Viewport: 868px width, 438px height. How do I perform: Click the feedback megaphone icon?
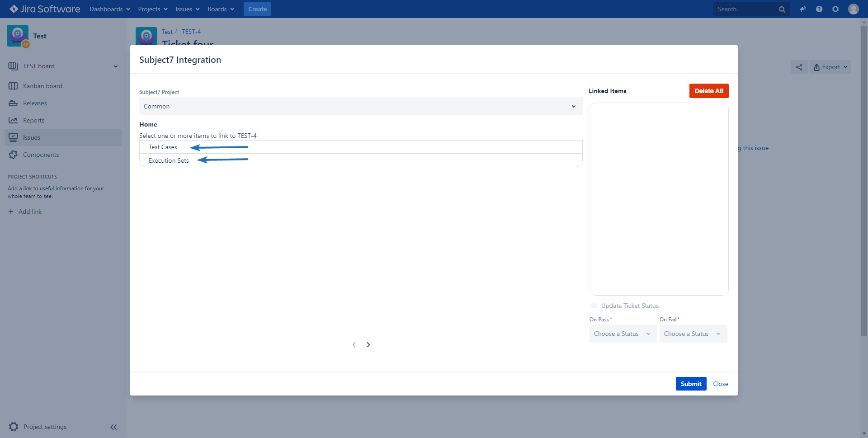(x=802, y=9)
